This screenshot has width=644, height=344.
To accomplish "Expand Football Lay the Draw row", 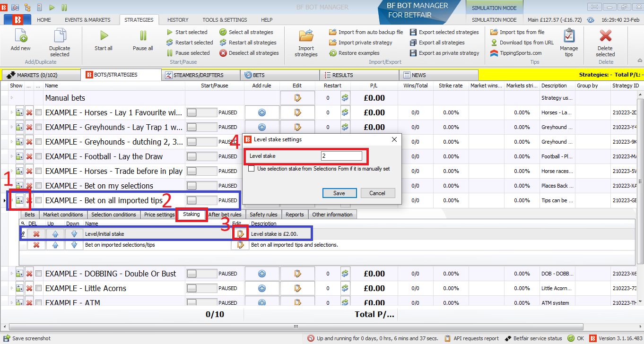I will [12, 157].
